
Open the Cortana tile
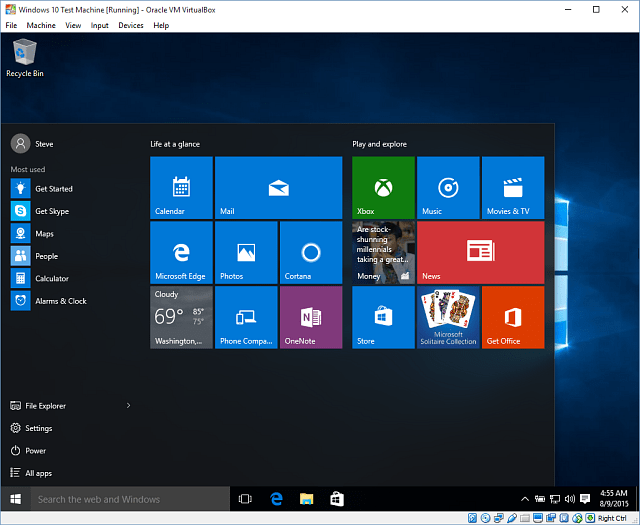(x=311, y=252)
